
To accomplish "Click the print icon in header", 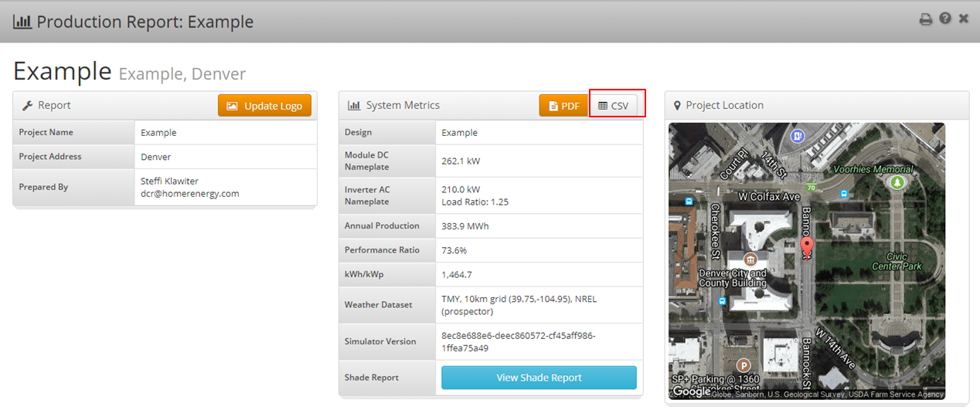I will 925,19.
